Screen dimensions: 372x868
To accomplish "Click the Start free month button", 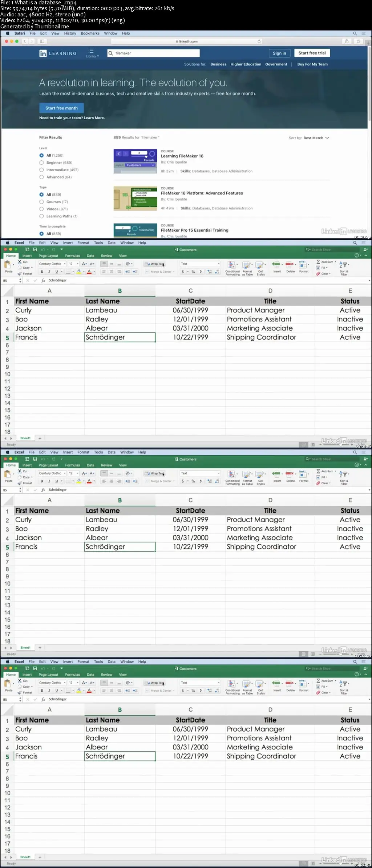I will [x=61, y=108].
